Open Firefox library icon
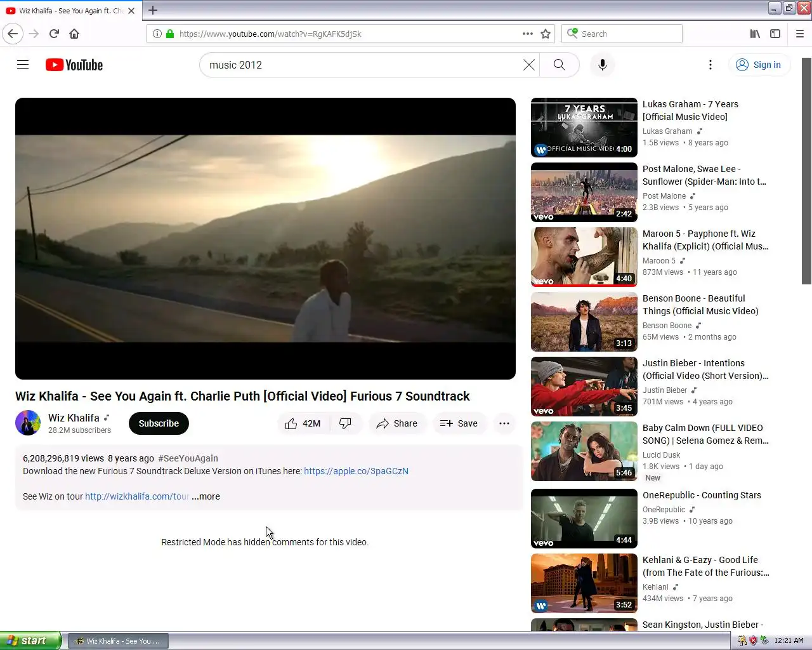Screen dimensions: 812x650 click(755, 34)
